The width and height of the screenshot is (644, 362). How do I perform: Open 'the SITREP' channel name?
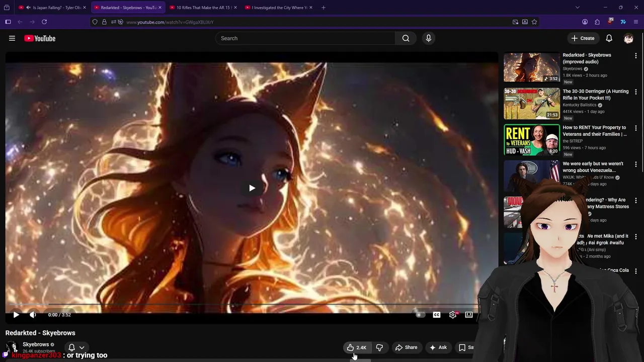[574, 141]
